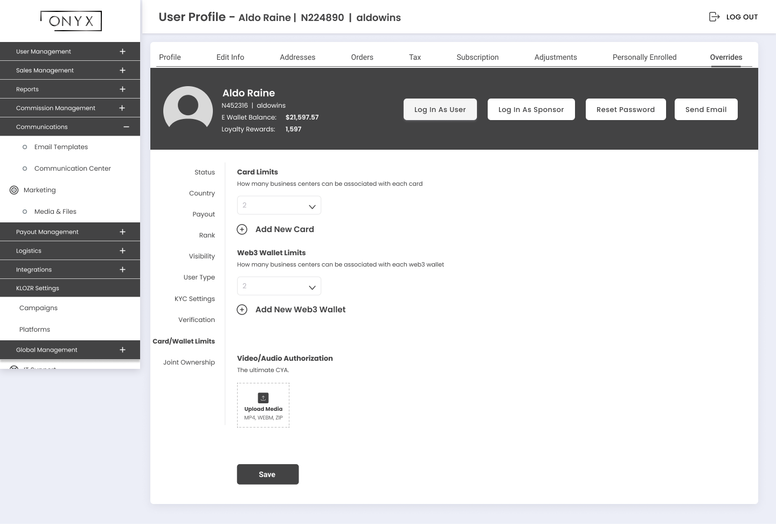Viewport: 776px width, 532px height.
Task: Click the Upload Media arrow icon
Action: tap(264, 398)
